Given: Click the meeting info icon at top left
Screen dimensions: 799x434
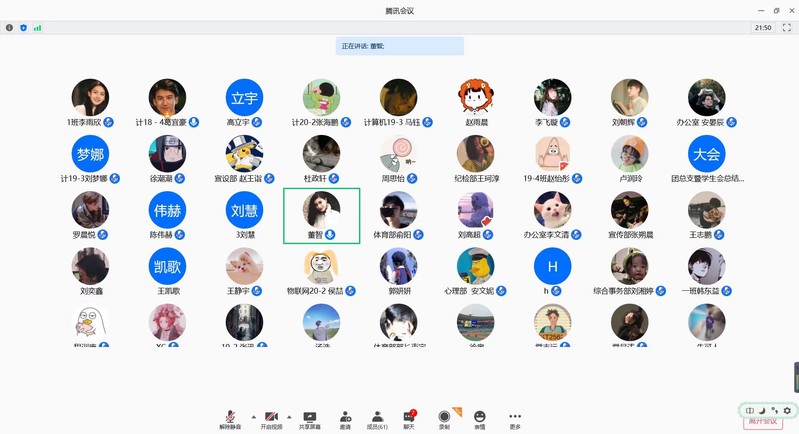Looking at the screenshot, I should [10, 28].
